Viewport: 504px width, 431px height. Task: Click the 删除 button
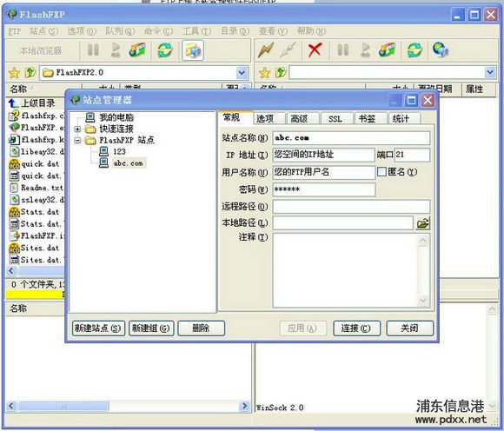click(x=201, y=328)
